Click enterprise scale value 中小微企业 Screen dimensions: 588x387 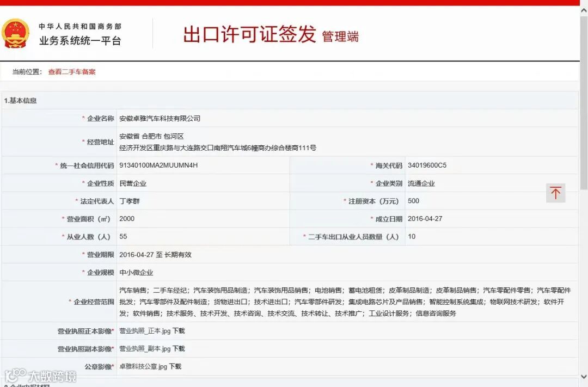click(x=136, y=273)
